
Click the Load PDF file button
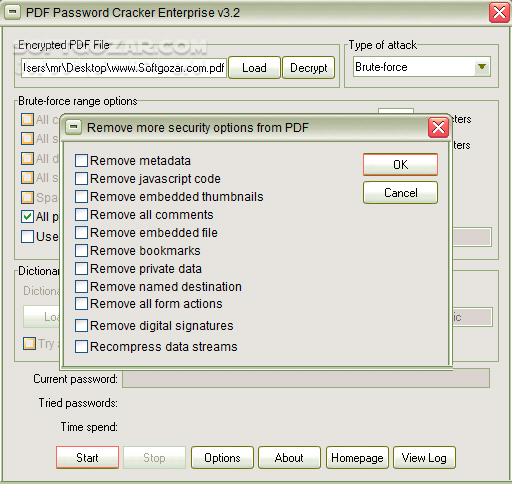click(x=254, y=68)
